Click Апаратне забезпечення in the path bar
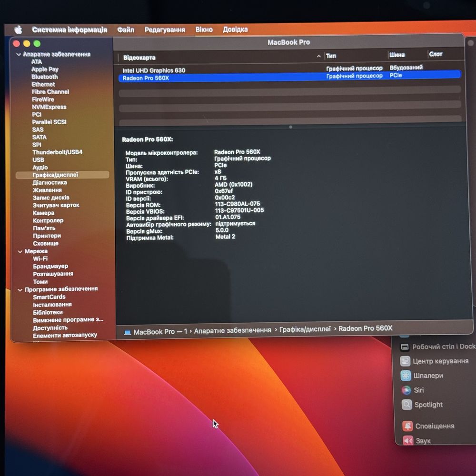Viewport: 476px width, 476px height. click(x=233, y=330)
